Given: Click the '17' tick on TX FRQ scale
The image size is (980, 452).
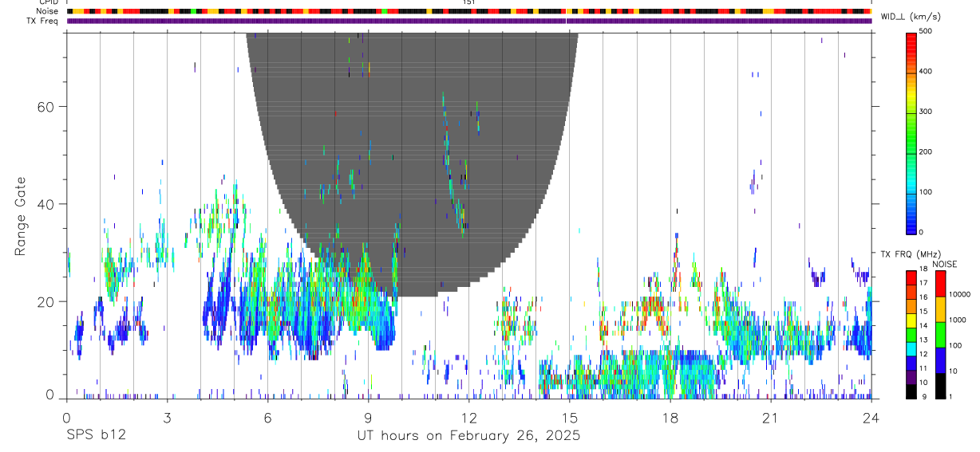Looking at the screenshot, I should pyautogui.click(x=923, y=283).
